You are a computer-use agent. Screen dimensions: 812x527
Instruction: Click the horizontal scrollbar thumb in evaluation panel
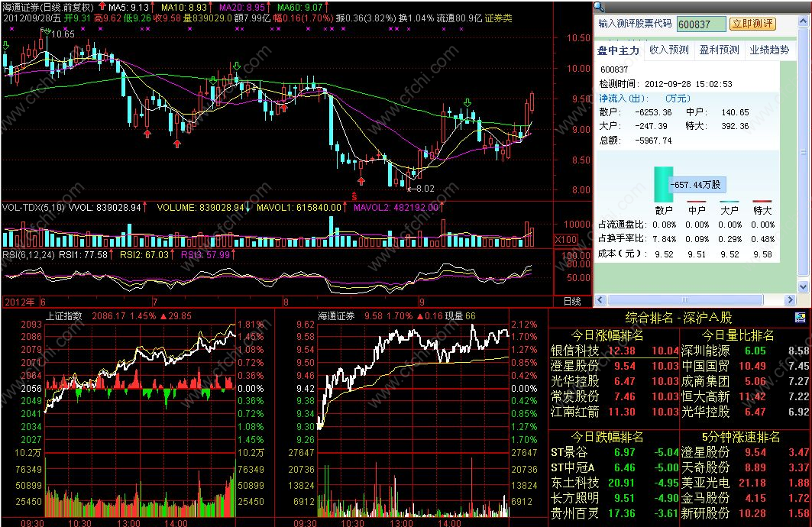[685, 299]
